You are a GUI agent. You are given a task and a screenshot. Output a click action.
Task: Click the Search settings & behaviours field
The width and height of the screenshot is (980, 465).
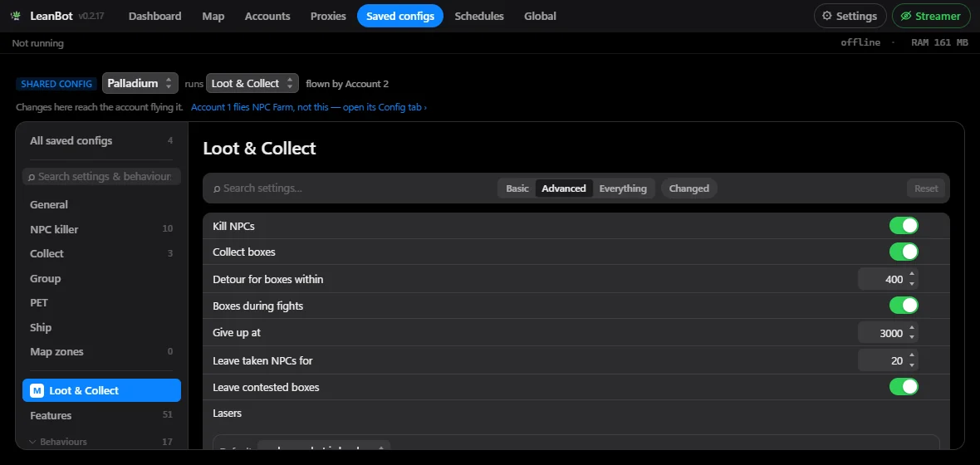(102, 177)
